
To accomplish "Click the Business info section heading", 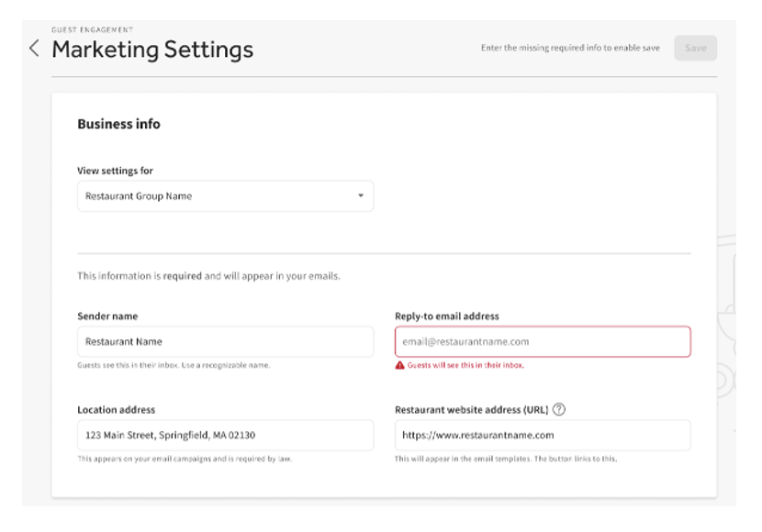I will point(118,124).
